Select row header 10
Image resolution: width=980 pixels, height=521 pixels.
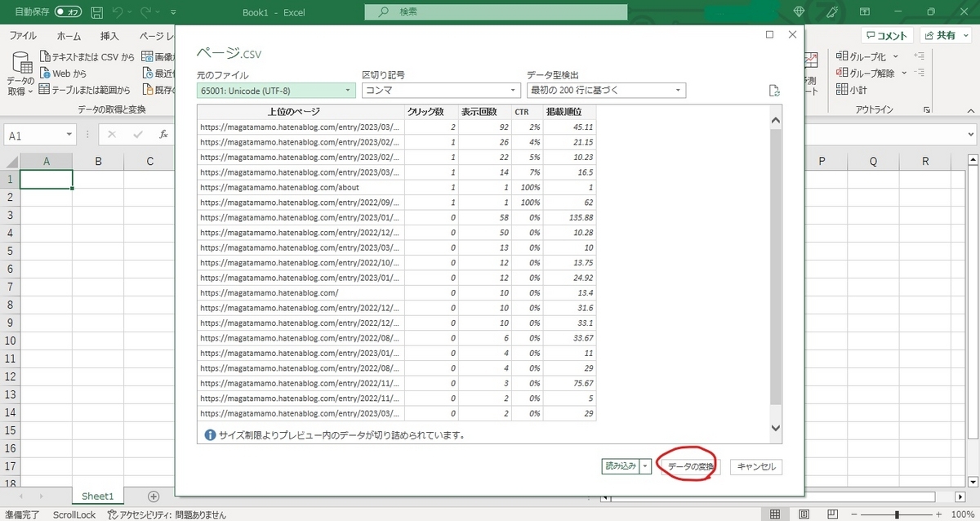(x=8, y=341)
